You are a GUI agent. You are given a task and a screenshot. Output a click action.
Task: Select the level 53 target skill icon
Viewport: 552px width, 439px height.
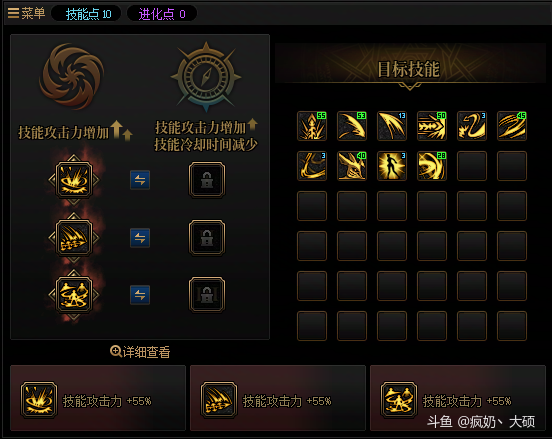pos(352,126)
